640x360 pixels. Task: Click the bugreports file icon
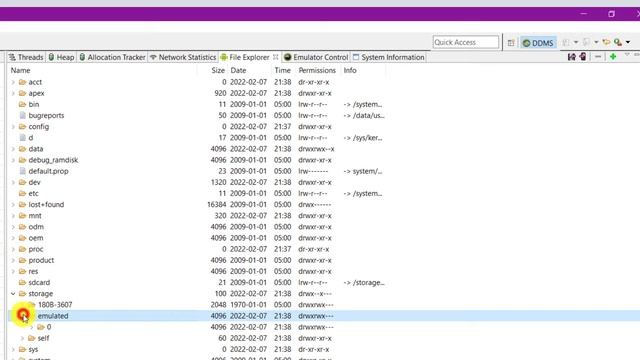point(22,116)
